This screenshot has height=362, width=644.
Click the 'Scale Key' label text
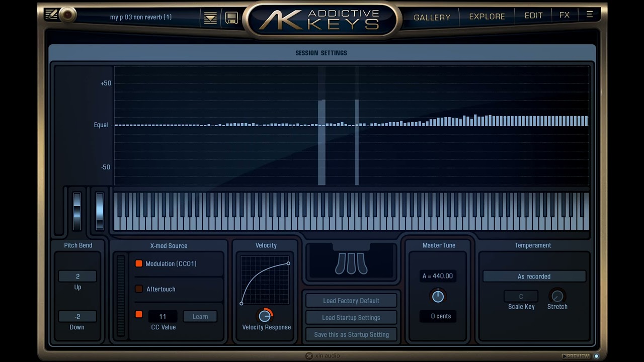tap(521, 307)
